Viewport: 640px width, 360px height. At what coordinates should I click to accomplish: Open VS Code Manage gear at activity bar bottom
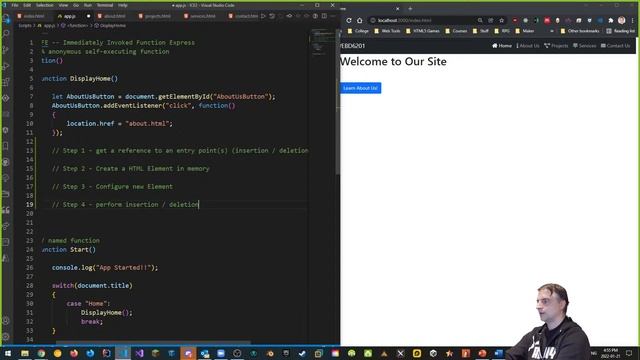tap(6, 337)
